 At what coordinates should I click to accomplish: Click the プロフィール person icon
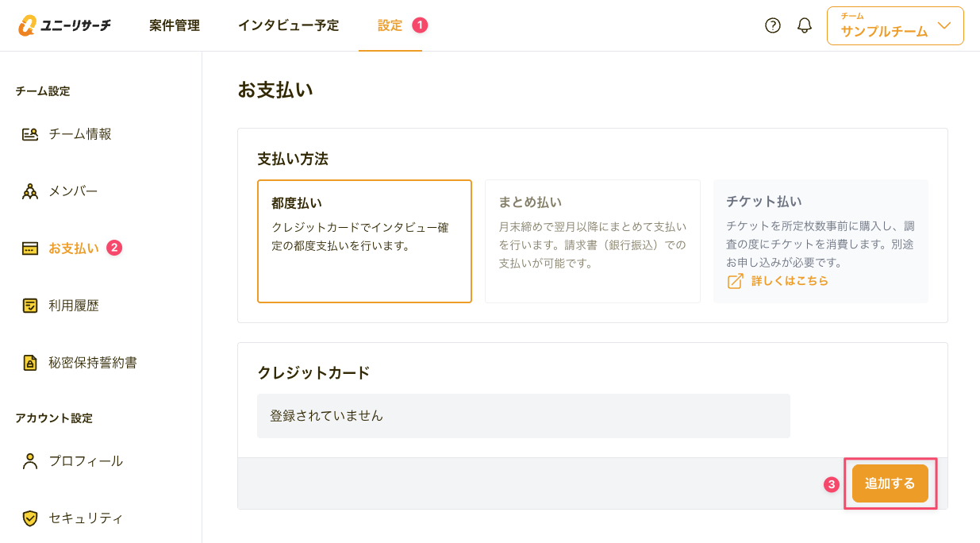pos(30,461)
